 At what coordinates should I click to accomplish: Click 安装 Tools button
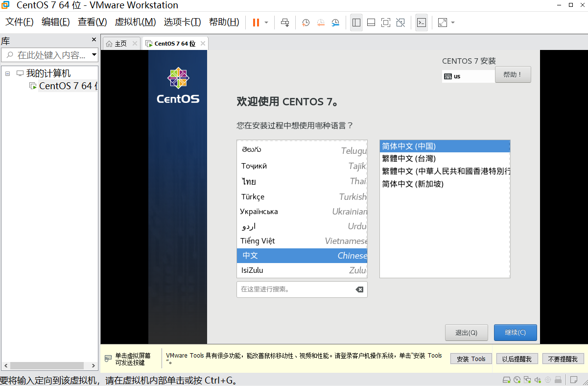[x=471, y=359]
